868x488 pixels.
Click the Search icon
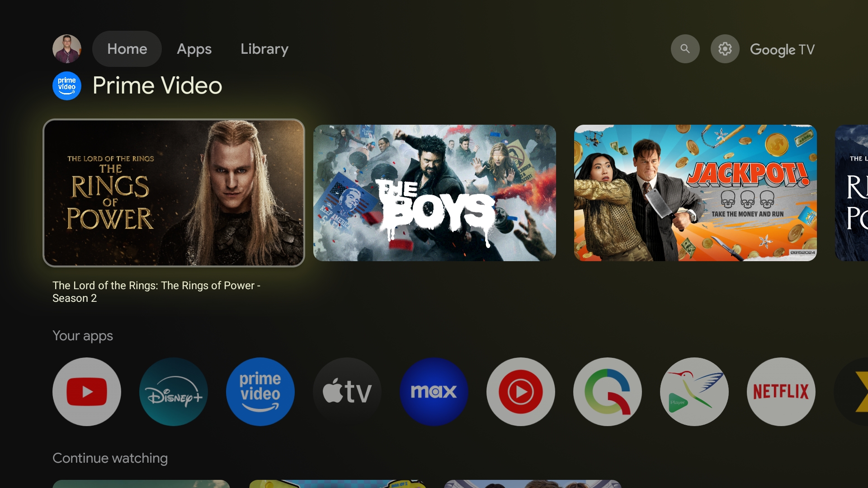(685, 49)
